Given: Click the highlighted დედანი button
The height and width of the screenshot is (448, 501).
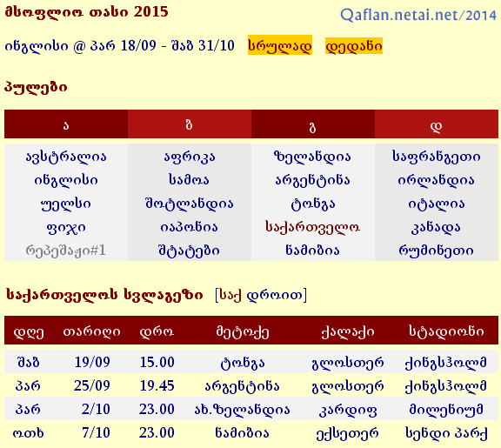Looking at the screenshot, I should coord(354,45).
